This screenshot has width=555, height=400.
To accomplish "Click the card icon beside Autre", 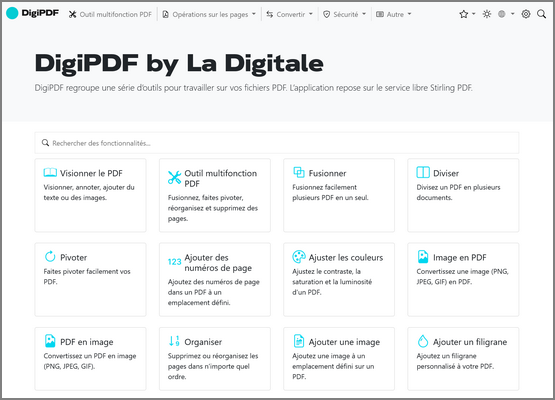I will point(380,14).
